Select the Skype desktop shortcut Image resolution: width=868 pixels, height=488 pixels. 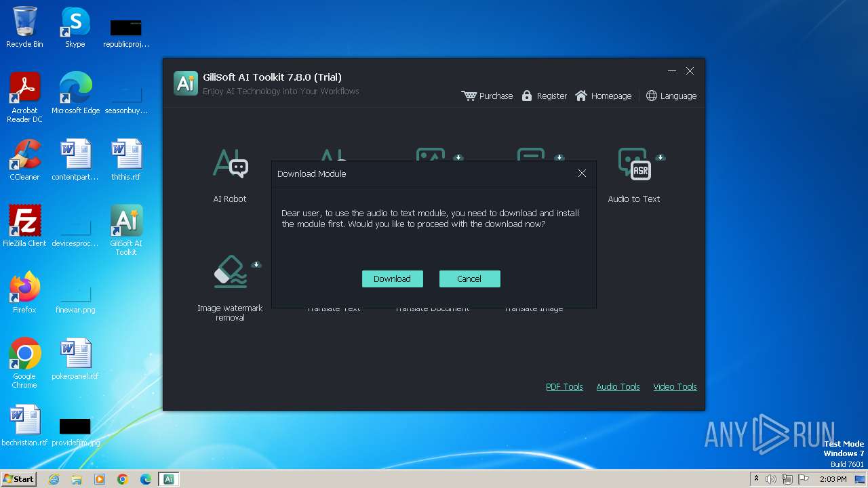75,27
